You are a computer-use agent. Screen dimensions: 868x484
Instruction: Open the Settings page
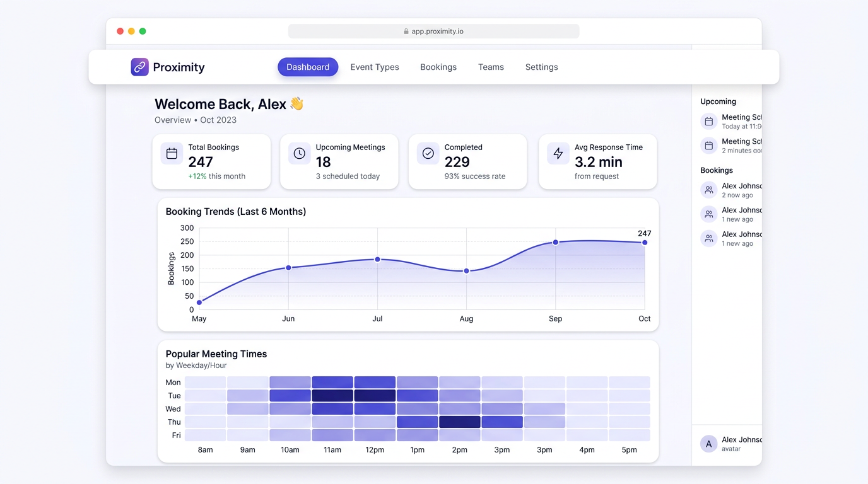pos(541,66)
